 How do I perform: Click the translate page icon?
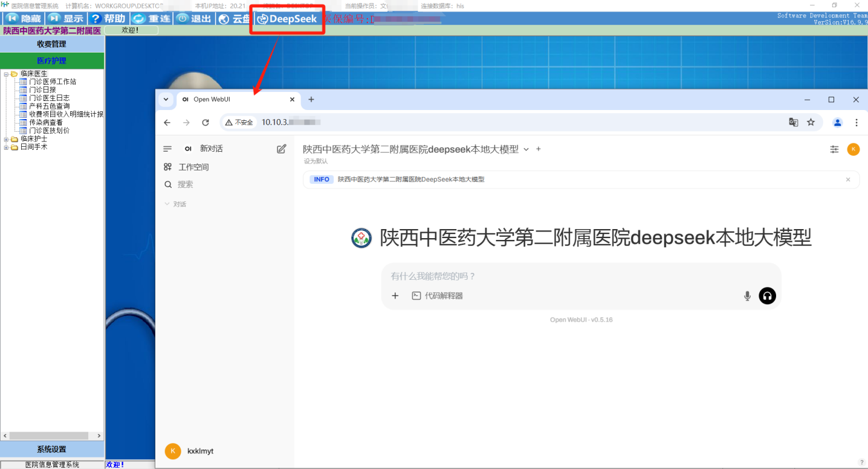(x=794, y=122)
